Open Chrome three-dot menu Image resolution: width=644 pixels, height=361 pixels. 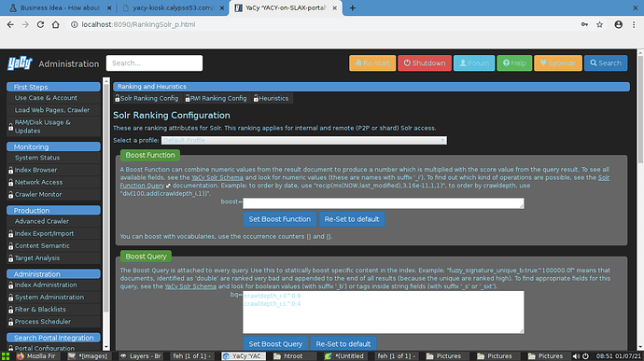634,24
